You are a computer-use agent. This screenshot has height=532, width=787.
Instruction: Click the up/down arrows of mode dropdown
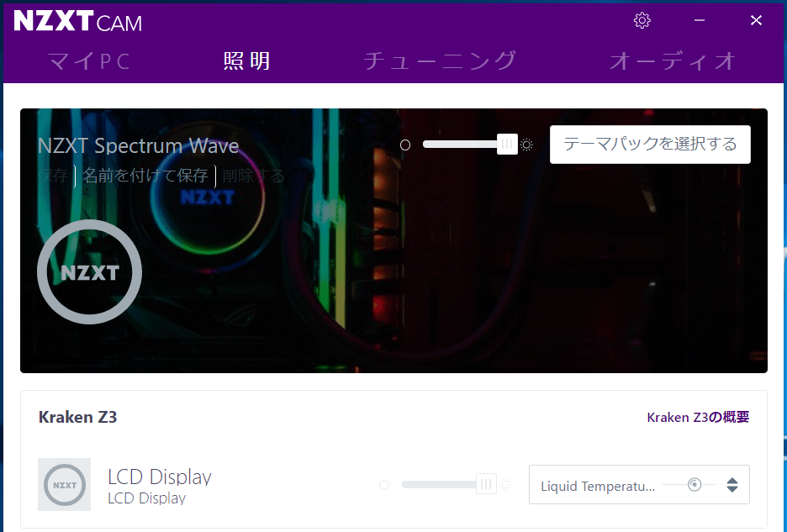tap(732, 485)
